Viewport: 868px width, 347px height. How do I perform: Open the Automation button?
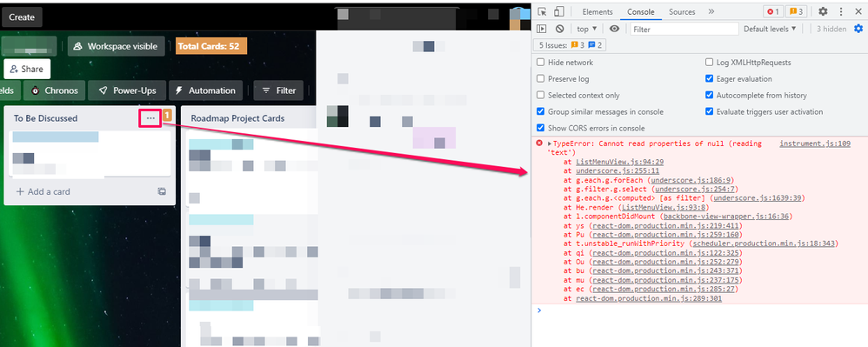coord(205,90)
